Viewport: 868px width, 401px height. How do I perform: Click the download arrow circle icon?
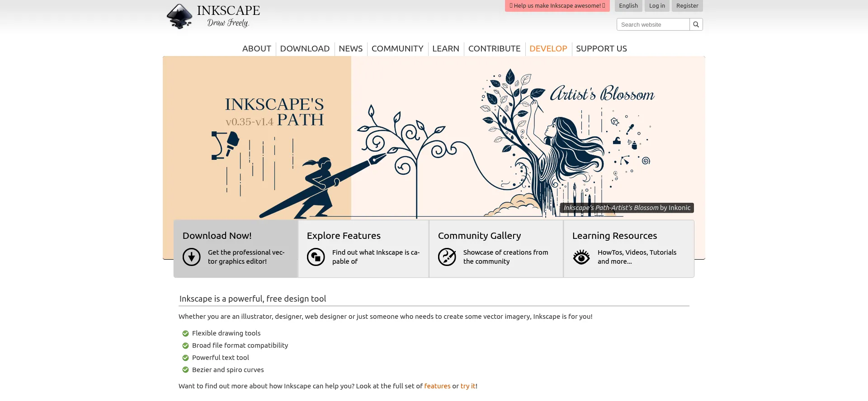(x=192, y=257)
